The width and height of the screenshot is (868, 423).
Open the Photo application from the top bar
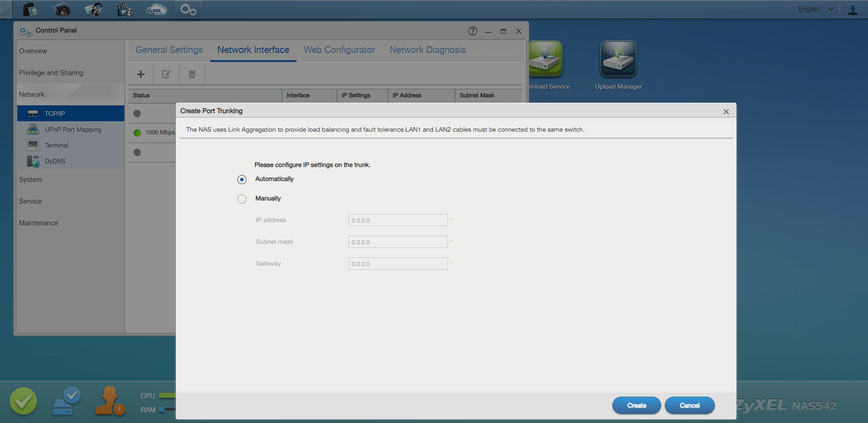point(61,9)
